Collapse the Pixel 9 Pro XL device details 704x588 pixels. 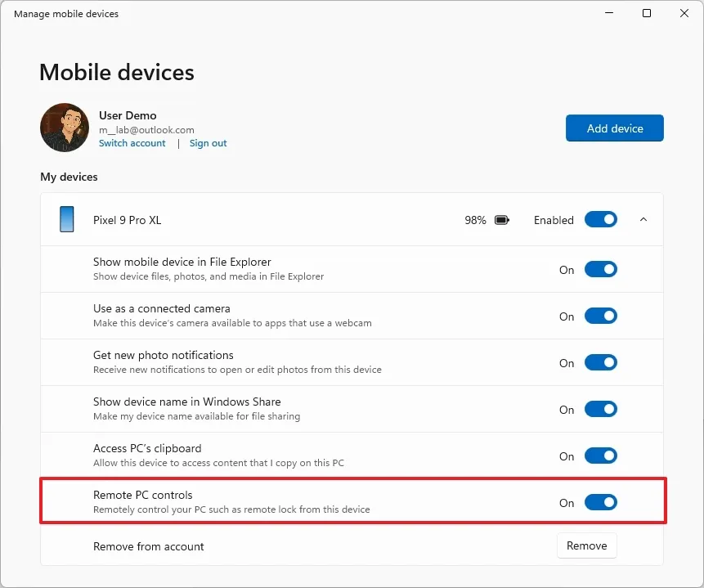click(643, 219)
